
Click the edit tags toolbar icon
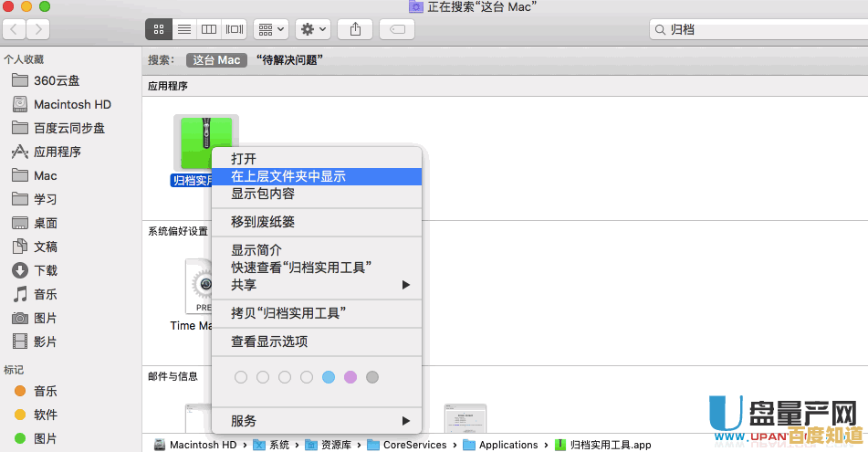[x=396, y=29]
